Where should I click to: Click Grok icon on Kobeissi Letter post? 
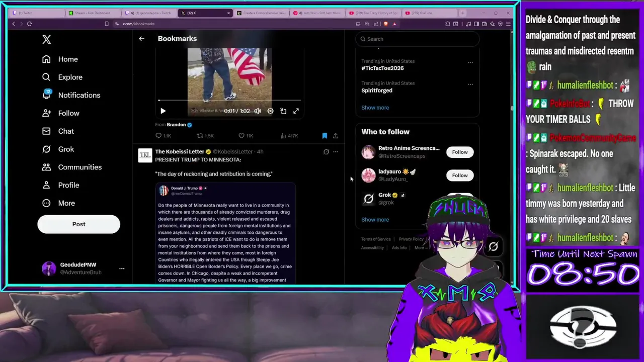[326, 152]
